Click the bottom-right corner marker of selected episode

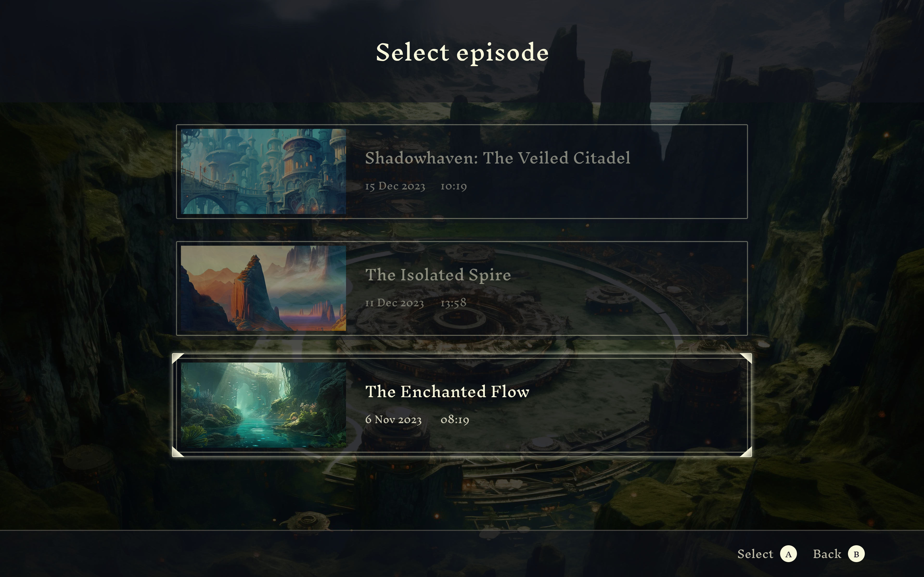pos(746,452)
